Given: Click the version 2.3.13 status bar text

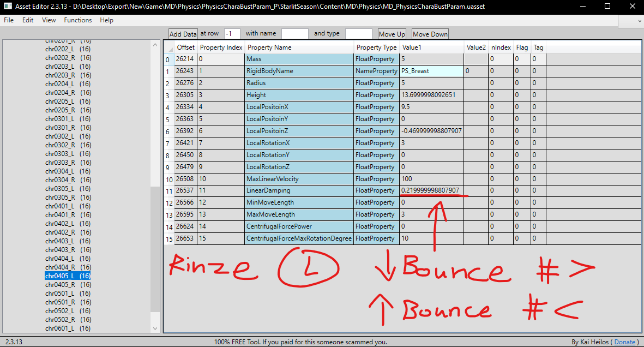Looking at the screenshot, I should (14, 342).
